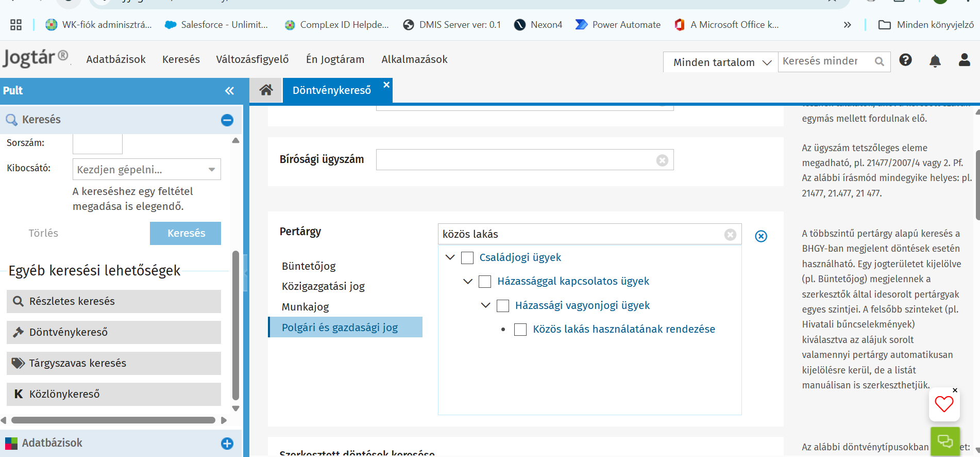Select Polgári és gazdasági jog category
Viewport: 980px width, 457px height.
(x=340, y=328)
